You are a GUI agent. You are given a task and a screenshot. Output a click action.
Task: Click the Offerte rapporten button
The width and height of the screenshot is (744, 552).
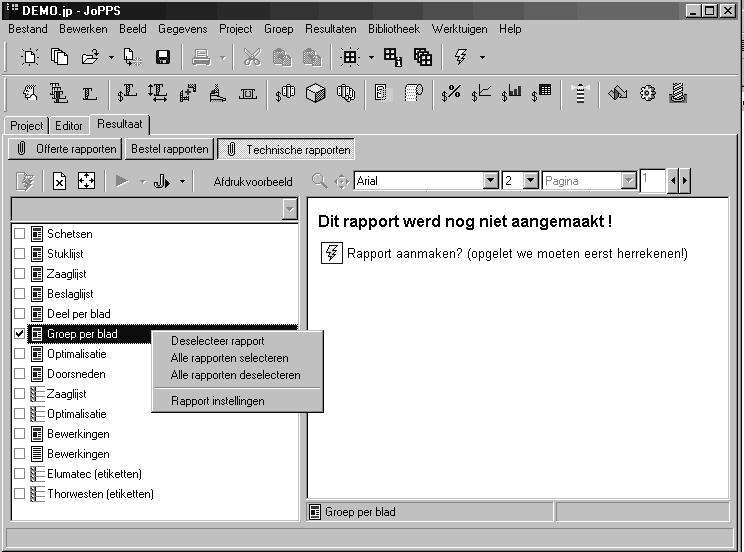tap(65, 149)
